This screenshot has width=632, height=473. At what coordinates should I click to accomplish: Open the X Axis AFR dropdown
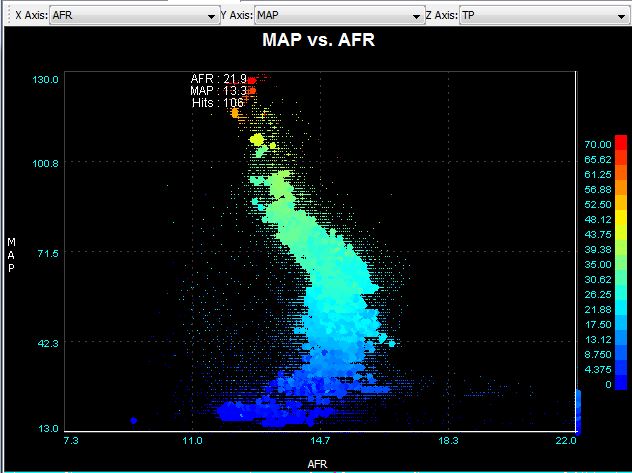click(x=135, y=15)
